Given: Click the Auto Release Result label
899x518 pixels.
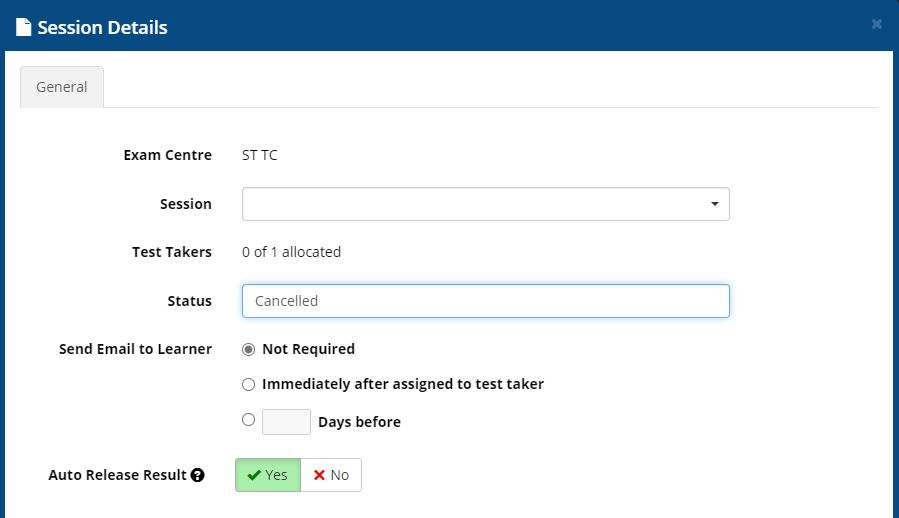Looking at the screenshot, I should coord(117,475).
